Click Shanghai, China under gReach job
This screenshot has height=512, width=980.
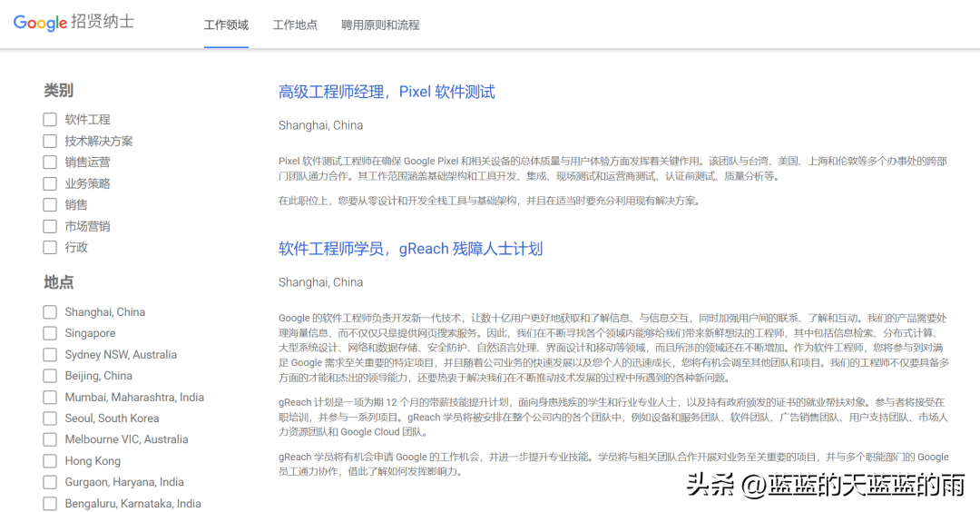[x=320, y=282]
